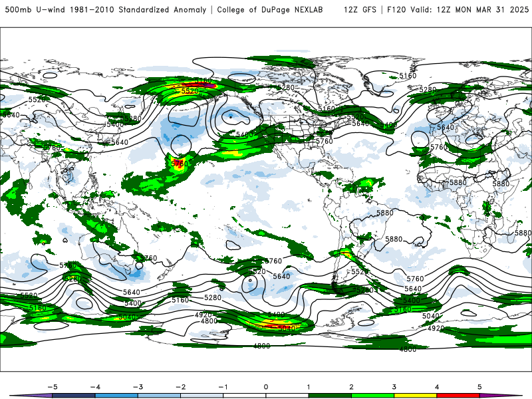This screenshot has height=399, width=532.
Task: Click '1981-2010 Standardized Anomaly' in the title
Action: (138, 9)
